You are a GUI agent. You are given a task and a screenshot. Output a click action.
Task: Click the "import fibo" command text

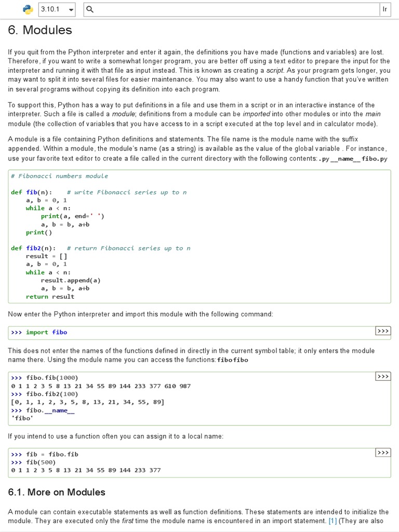coord(46,332)
